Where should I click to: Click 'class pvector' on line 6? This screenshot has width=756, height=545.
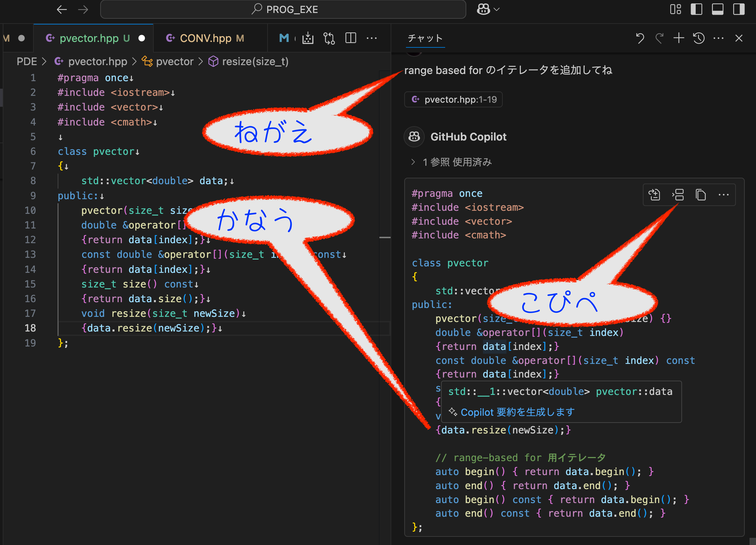pos(96,151)
